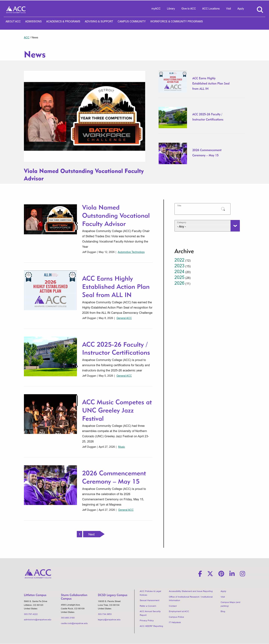
Task: Open ACC Facebook page icon
Action: coord(200,573)
